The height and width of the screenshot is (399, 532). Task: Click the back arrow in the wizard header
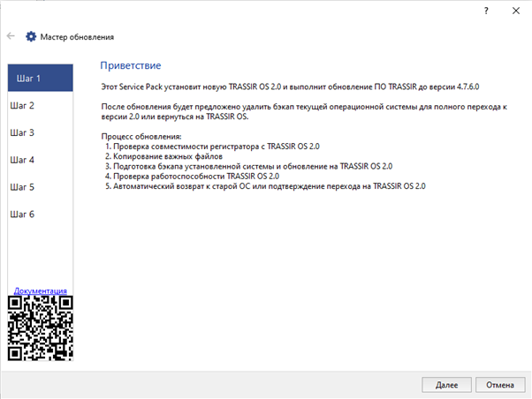point(11,36)
